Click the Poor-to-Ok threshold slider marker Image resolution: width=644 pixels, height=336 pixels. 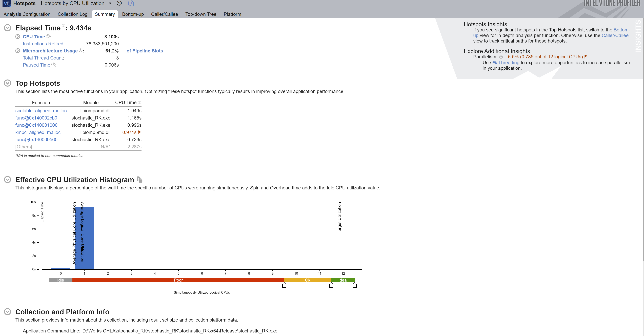284,285
